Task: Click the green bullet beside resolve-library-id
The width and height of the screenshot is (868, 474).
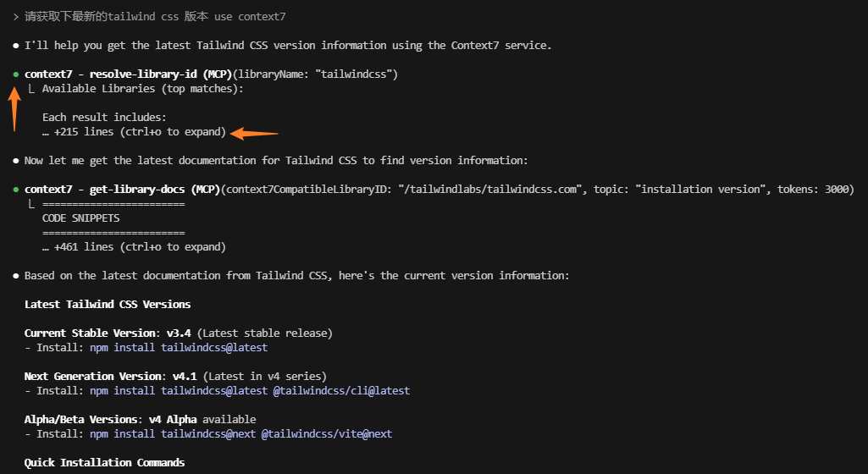Action: [x=15, y=74]
